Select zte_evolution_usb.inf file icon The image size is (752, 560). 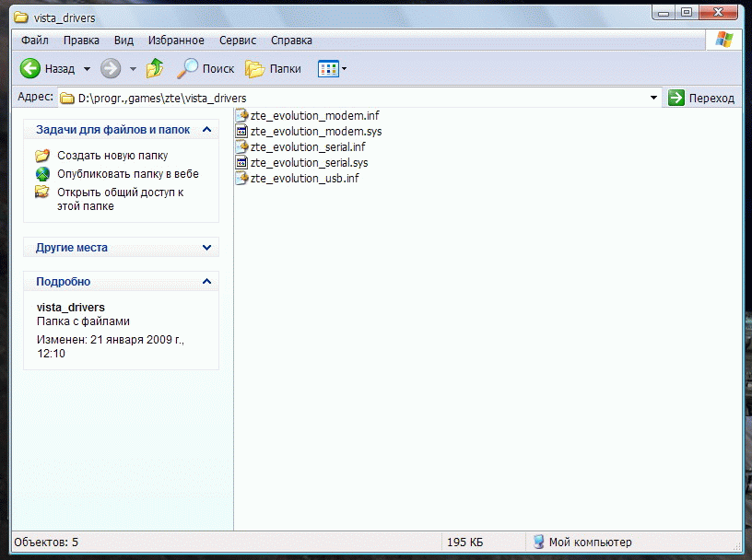(242, 178)
